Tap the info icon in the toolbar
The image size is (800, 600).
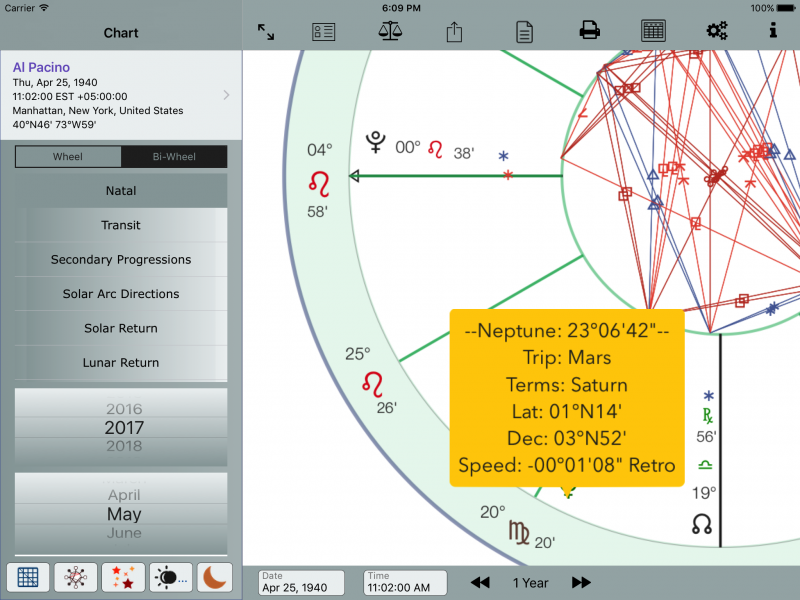point(772,30)
